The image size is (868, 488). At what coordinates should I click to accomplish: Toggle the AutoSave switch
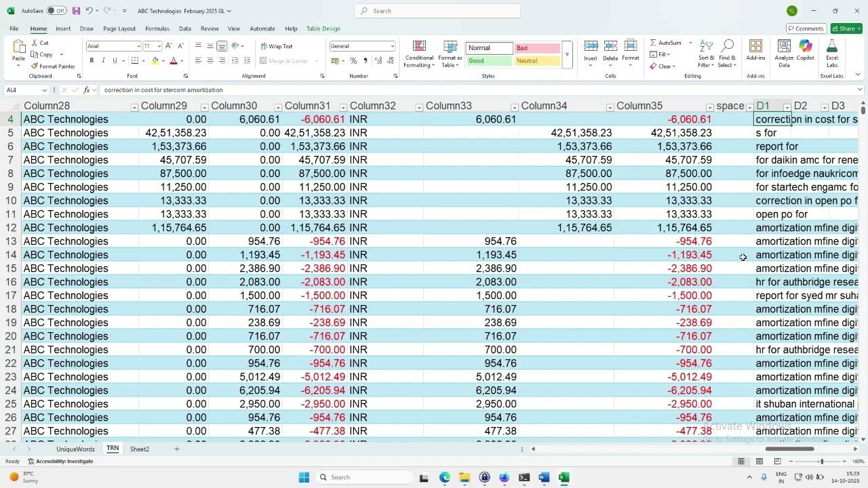coord(56,11)
